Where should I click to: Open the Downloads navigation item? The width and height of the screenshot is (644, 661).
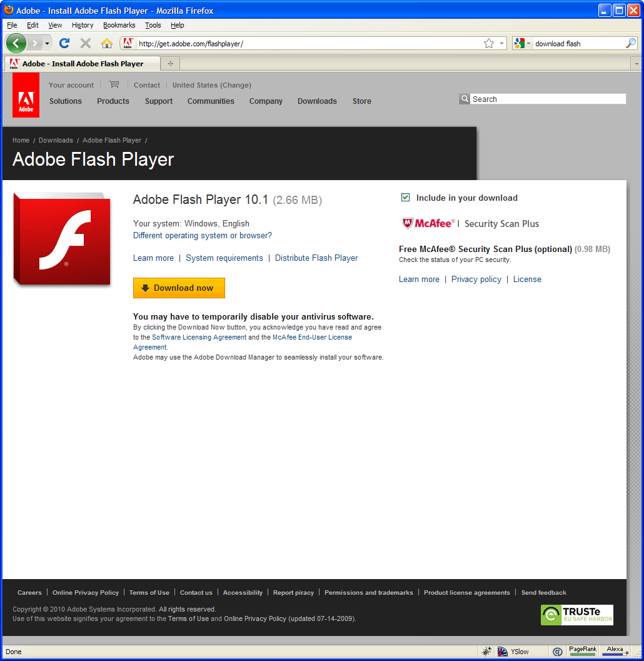pos(318,101)
